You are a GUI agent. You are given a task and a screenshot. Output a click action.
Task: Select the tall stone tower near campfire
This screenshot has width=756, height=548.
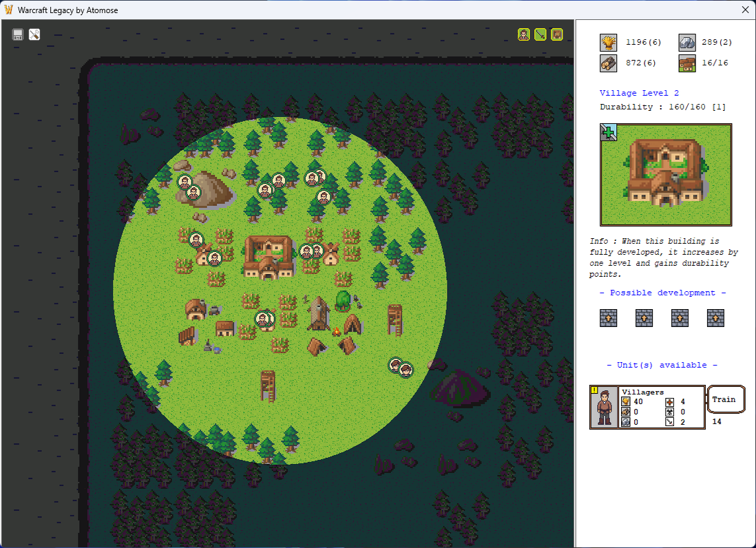pyautogui.click(x=319, y=313)
